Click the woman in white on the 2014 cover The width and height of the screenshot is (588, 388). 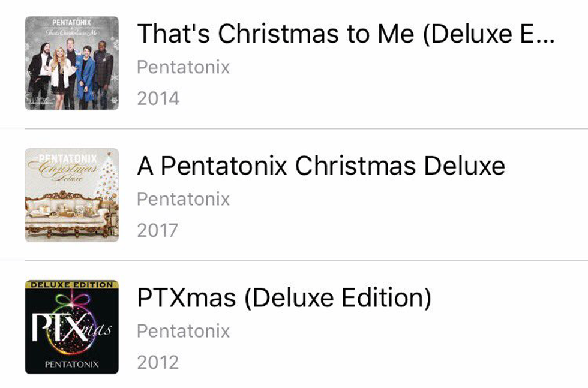click(61, 81)
